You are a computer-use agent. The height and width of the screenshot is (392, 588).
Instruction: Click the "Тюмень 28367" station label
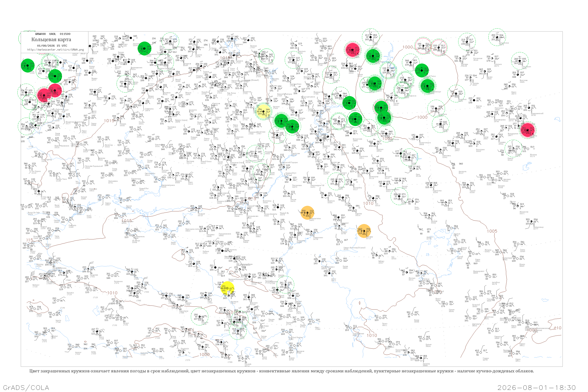(475, 84)
